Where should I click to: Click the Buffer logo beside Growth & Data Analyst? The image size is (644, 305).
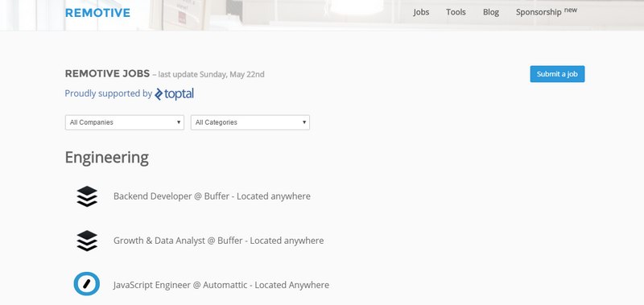(x=87, y=241)
